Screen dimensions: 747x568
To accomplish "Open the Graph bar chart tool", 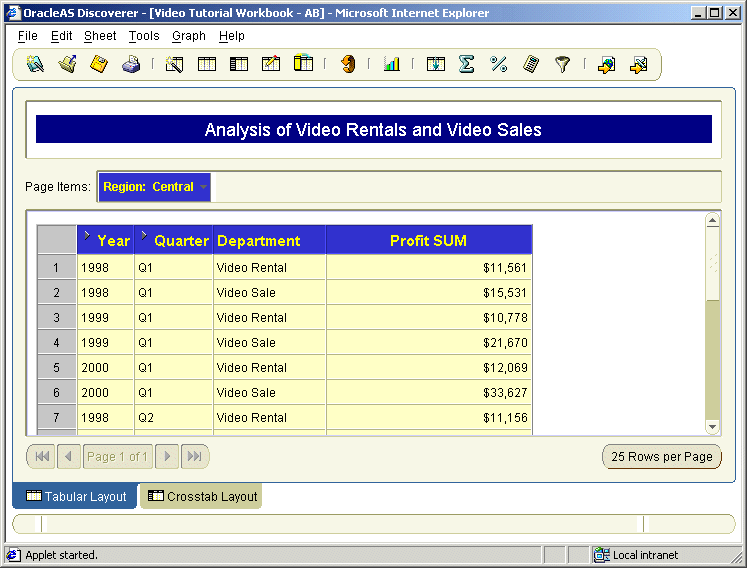I will coord(392,64).
